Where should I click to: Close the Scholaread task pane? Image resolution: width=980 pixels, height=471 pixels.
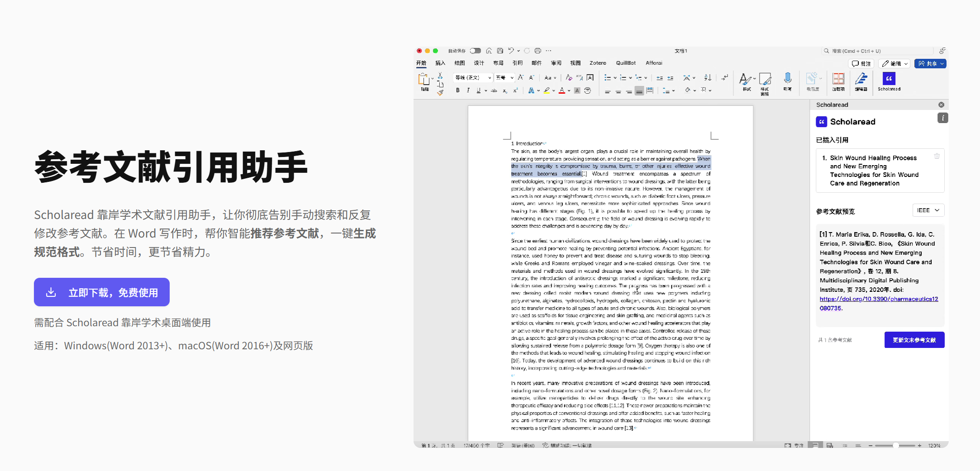[941, 105]
